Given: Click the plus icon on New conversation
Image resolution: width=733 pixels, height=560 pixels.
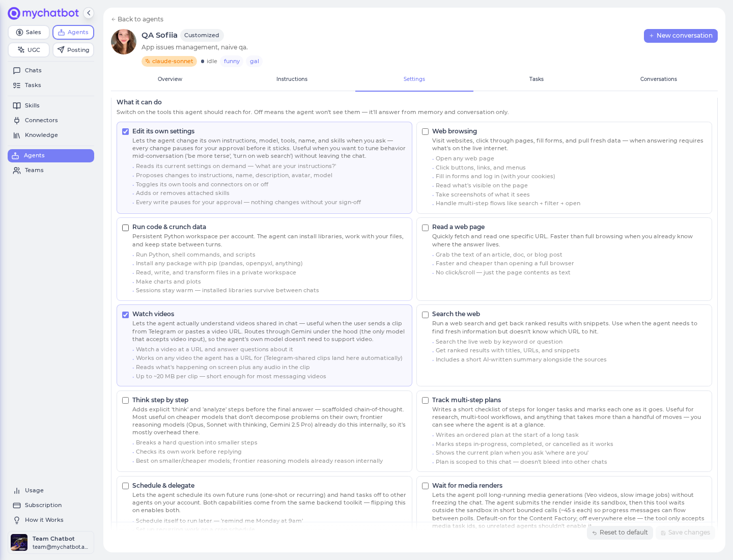Looking at the screenshot, I should pyautogui.click(x=652, y=36).
